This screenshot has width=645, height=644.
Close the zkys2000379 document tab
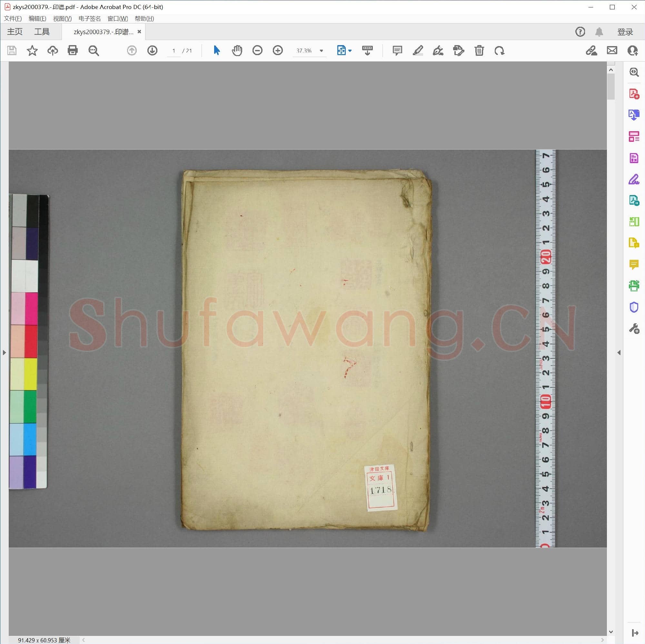click(x=139, y=32)
